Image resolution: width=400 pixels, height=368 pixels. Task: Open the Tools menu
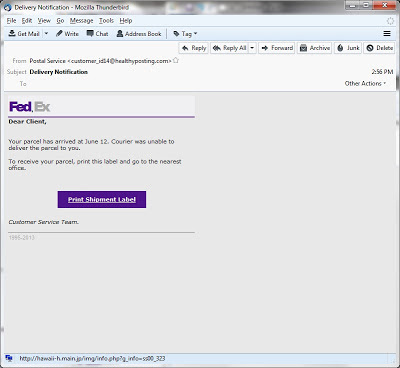[x=106, y=21]
